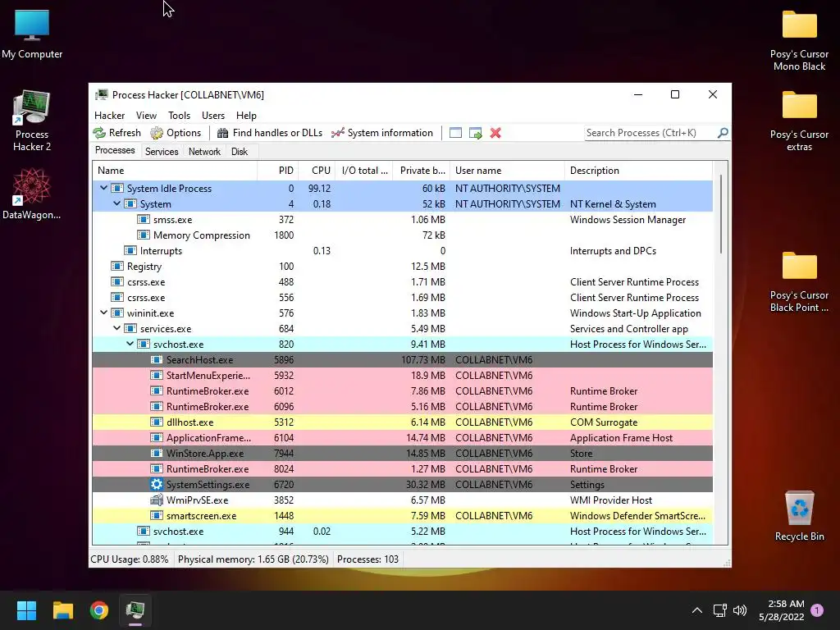Open the Recycle Bin
Viewport: 840px width, 630px height.
799,517
